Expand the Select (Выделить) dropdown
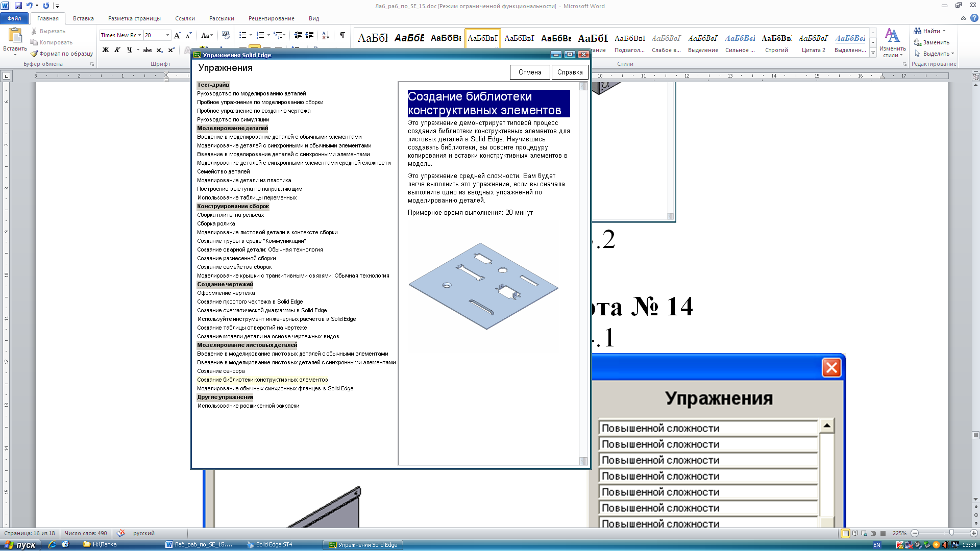 [x=952, y=54]
